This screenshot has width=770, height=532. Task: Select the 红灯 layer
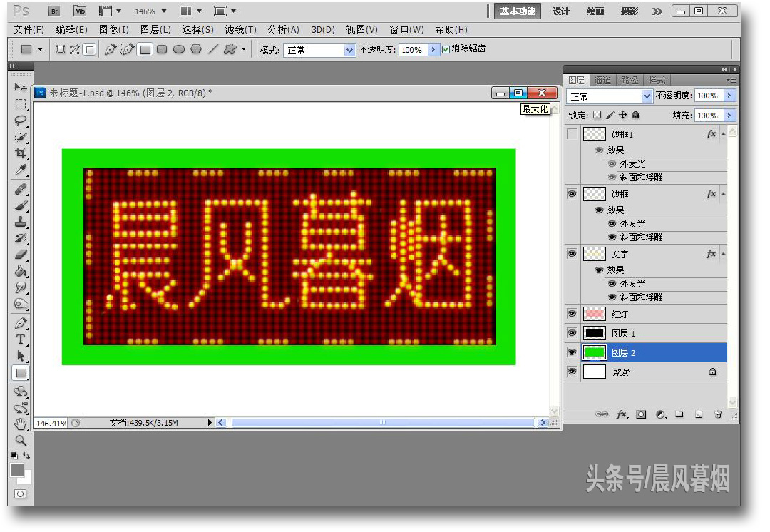tap(619, 314)
